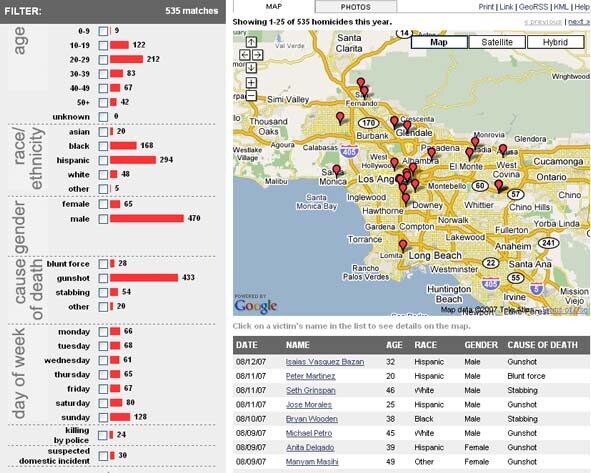Click the pin left of the 170 marker
Viewport: 591px width, 473px height.
tap(340, 118)
